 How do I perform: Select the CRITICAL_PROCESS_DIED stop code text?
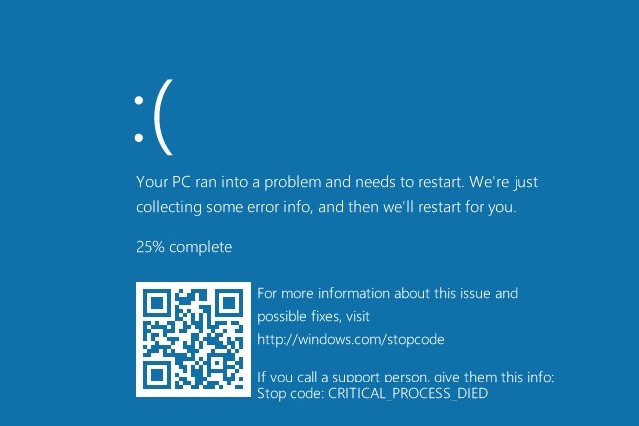click(408, 393)
